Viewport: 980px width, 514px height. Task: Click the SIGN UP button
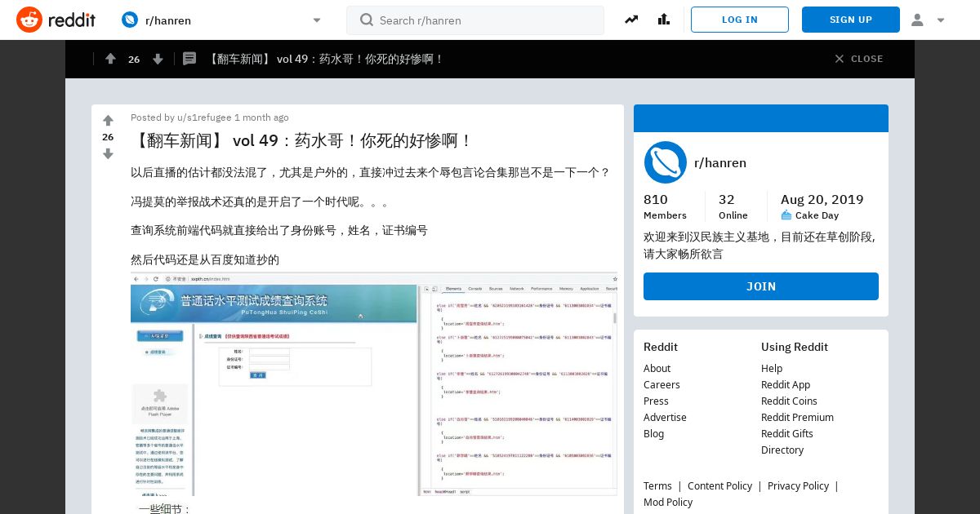click(851, 20)
